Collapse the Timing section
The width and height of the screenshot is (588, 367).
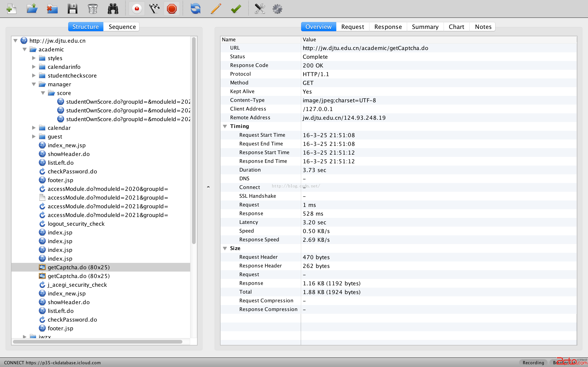tap(225, 126)
